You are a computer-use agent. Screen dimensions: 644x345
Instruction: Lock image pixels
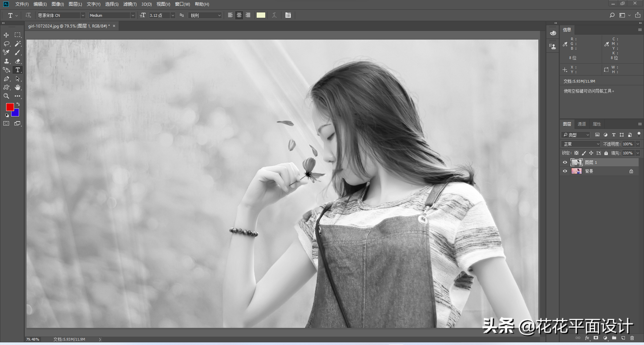pyautogui.click(x=584, y=153)
